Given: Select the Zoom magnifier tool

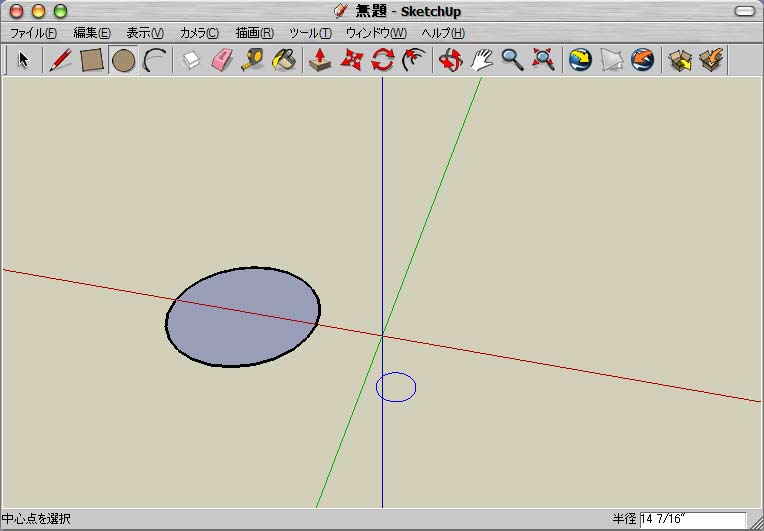Looking at the screenshot, I should coord(513,60).
